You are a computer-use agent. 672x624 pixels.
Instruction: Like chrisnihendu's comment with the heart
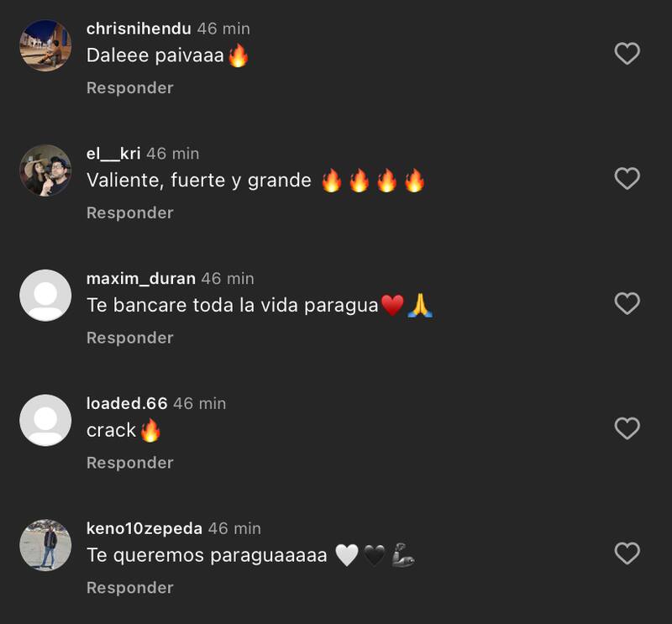pyautogui.click(x=627, y=54)
